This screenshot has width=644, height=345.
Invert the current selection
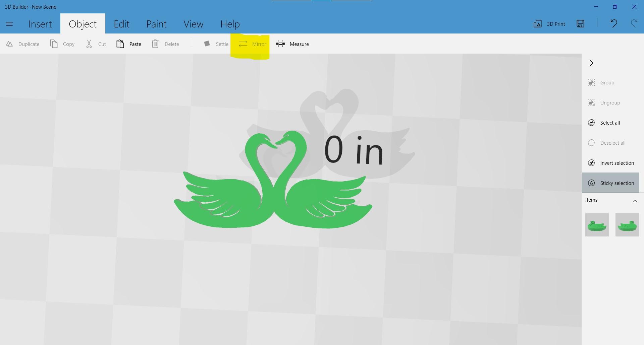(x=610, y=163)
